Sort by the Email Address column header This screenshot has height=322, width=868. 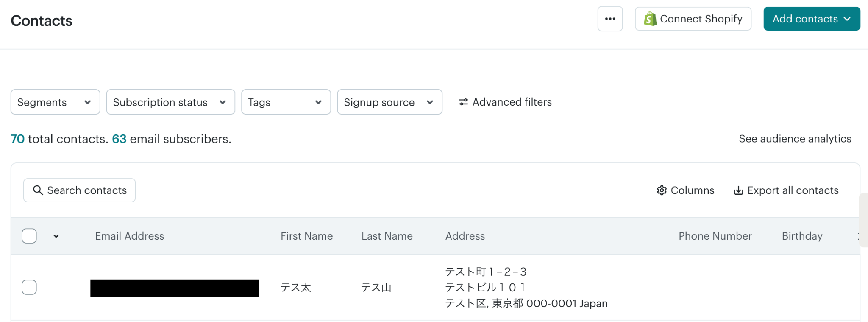tap(129, 236)
